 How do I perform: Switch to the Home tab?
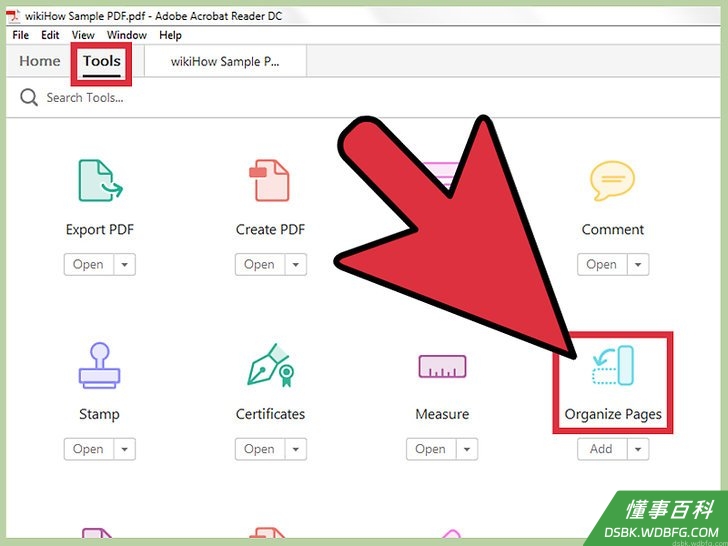click(39, 61)
